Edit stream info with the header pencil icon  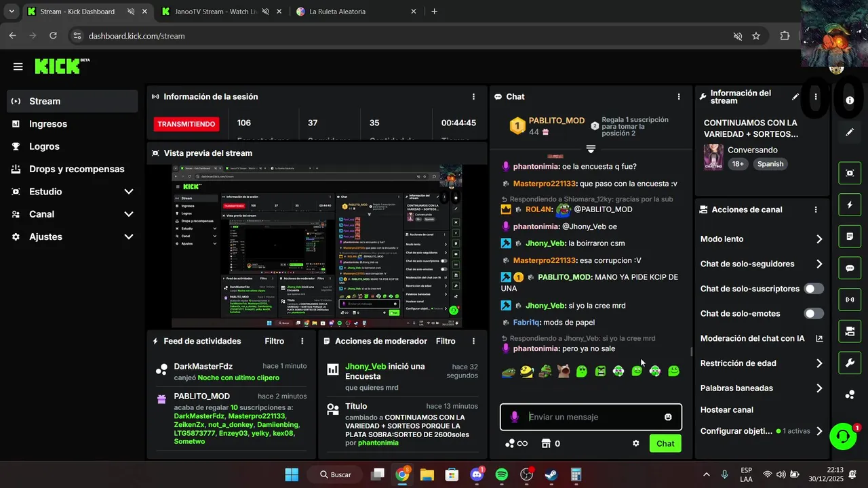(795, 97)
